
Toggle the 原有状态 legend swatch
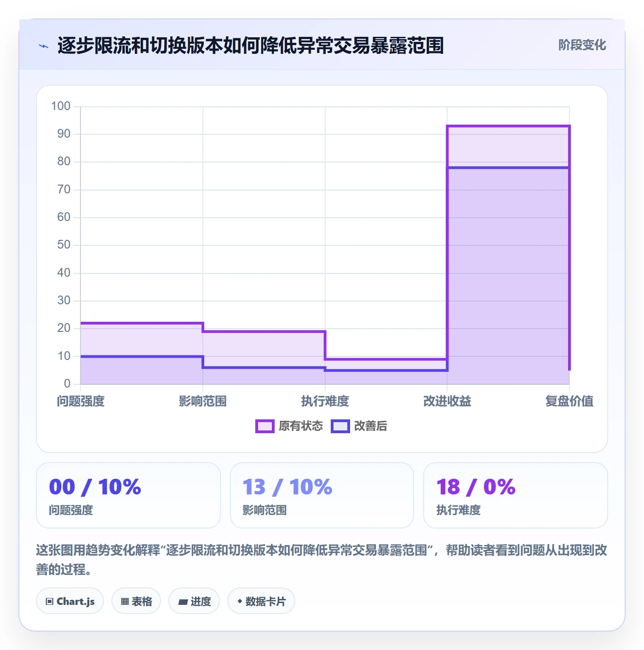coord(265,426)
